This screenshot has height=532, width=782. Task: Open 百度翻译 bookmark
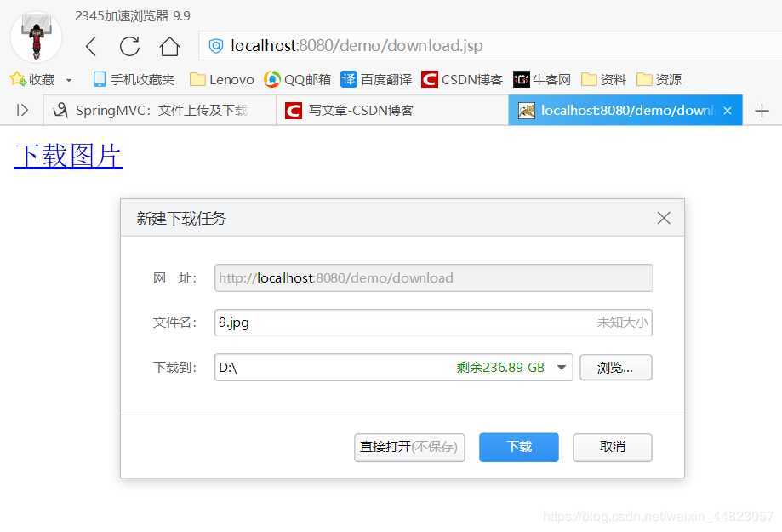coord(376,79)
